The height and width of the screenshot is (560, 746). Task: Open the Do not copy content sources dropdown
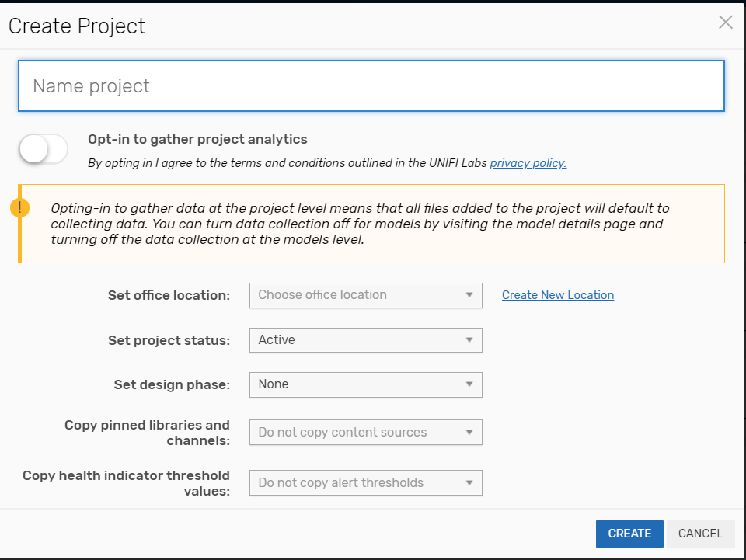[365, 433]
